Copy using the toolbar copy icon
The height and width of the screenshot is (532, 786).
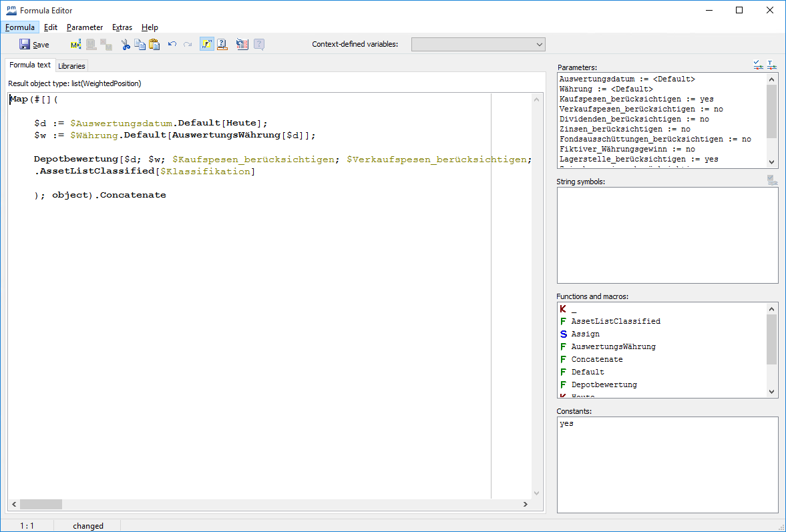tap(140, 45)
